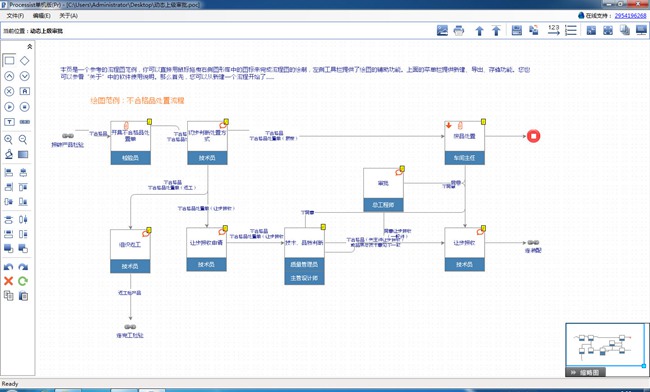650x392 pixels.
Task: Select the boxed letter A shape tool
Action: (x=24, y=91)
